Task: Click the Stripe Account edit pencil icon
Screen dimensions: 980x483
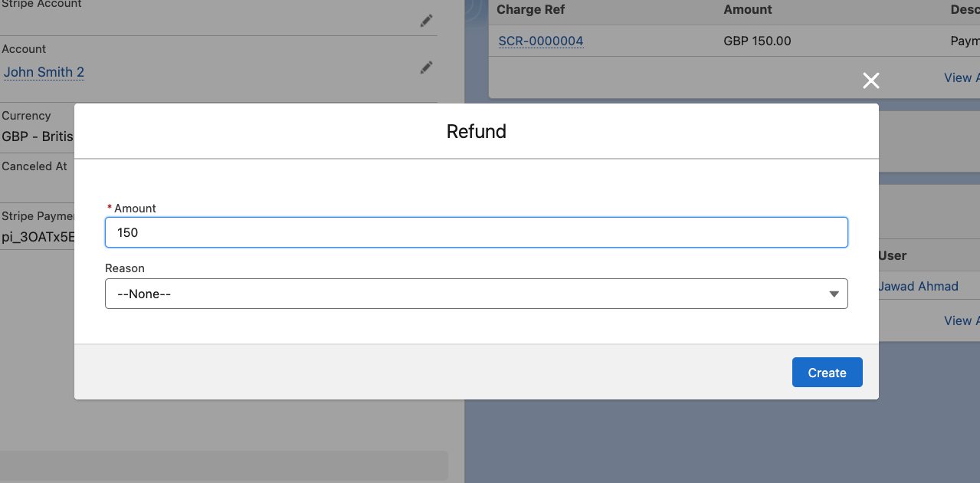Action: click(x=426, y=21)
